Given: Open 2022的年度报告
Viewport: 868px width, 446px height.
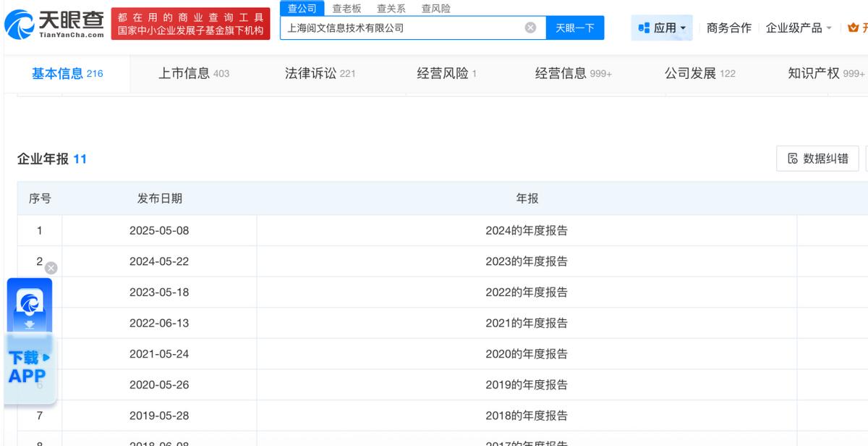Looking at the screenshot, I should click(527, 292).
